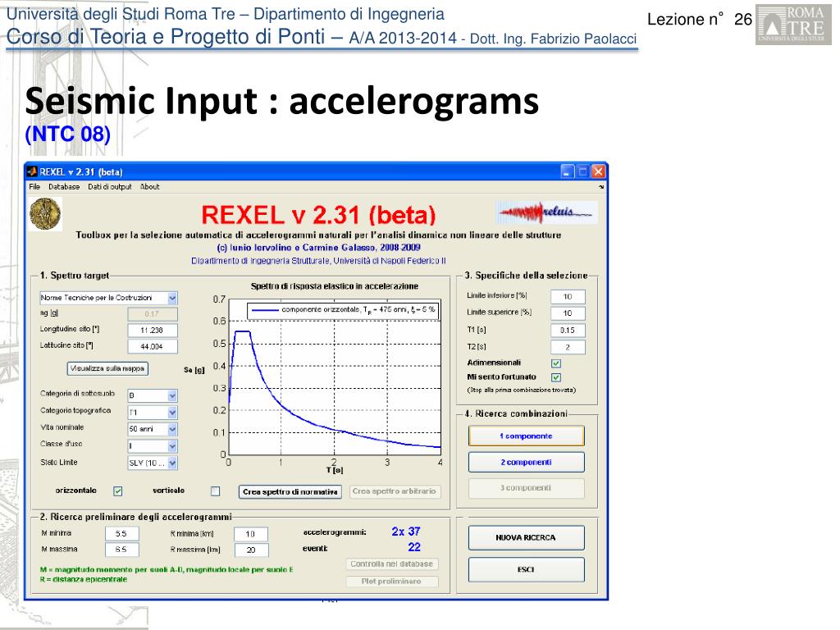Open the Norme Tecniche per le Costruzioni dropdown
840x630 pixels.
[109, 298]
